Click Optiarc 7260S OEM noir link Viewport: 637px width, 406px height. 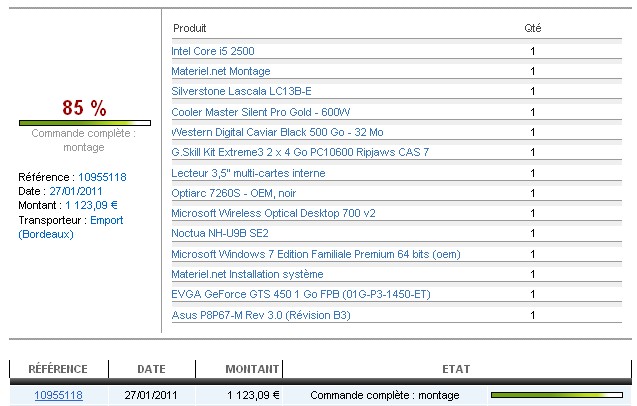point(234,193)
